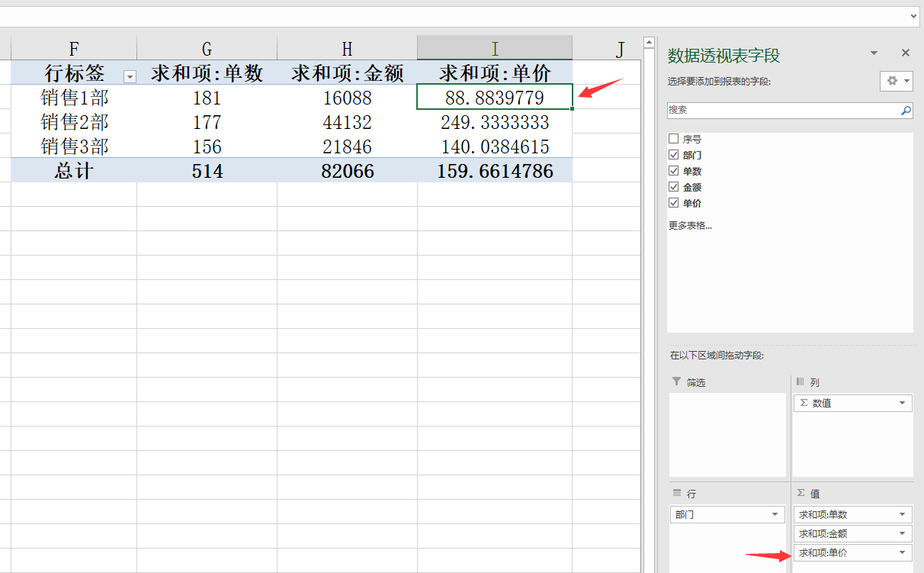Close the PivotTable fields pane
Screen dimensions: 924x573
[906, 53]
